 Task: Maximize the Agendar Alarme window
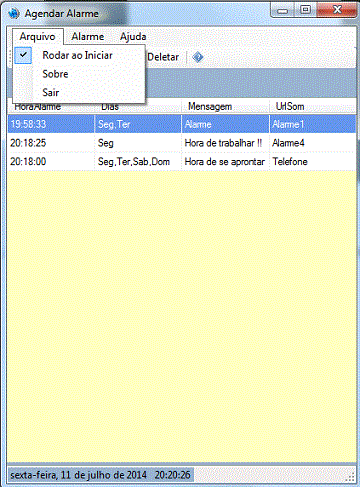tap(305, 10)
